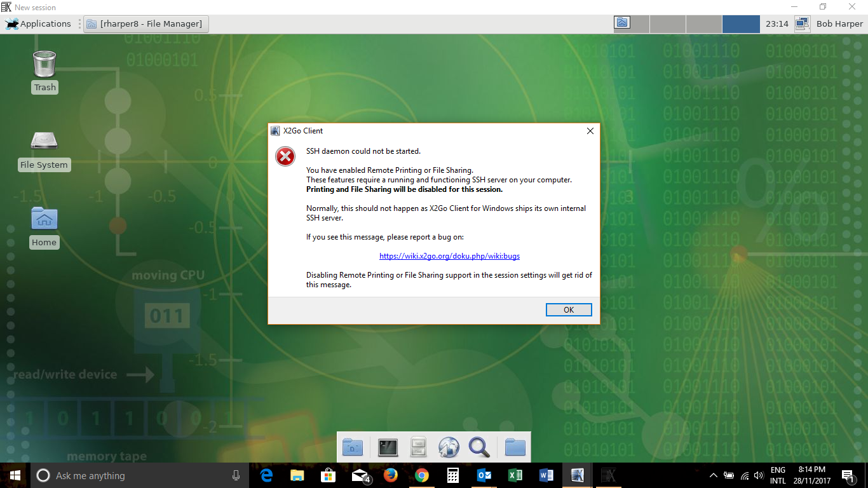Click the 23:14 panel clock
Image resolution: width=868 pixels, height=488 pixels.
pos(776,24)
